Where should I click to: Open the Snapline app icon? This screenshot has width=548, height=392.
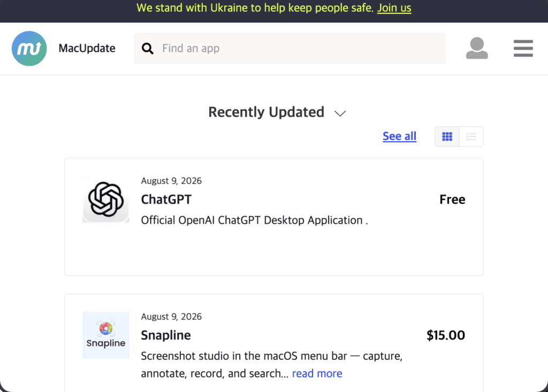pos(106,335)
